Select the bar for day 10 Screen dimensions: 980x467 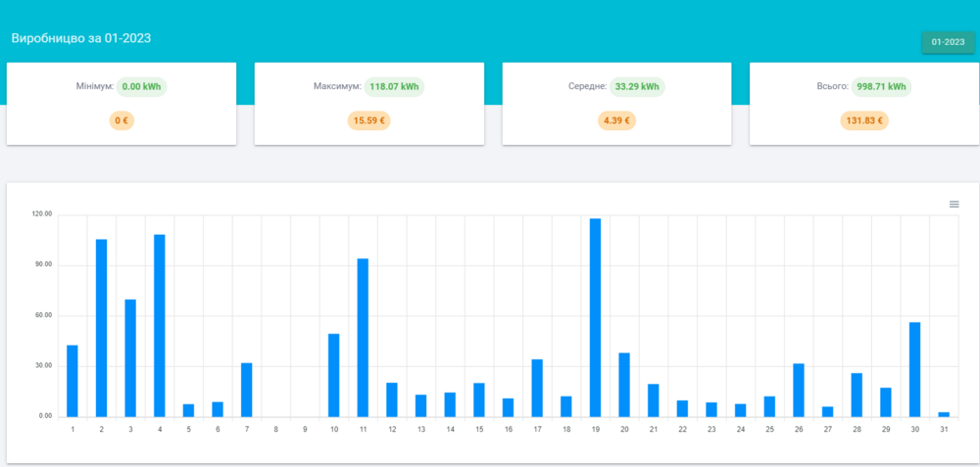pyautogui.click(x=334, y=375)
